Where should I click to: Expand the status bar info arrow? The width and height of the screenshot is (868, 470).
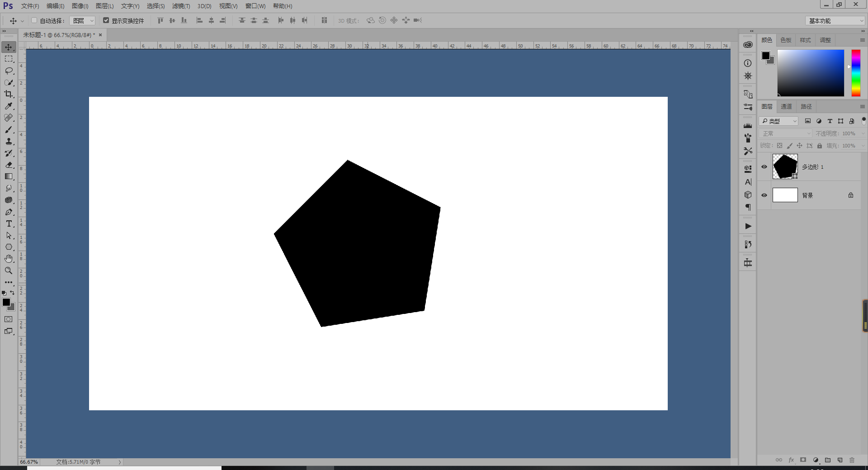click(x=120, y=462)
